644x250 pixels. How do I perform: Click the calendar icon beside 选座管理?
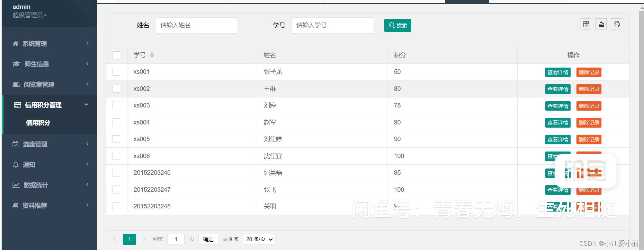point(16,144)
